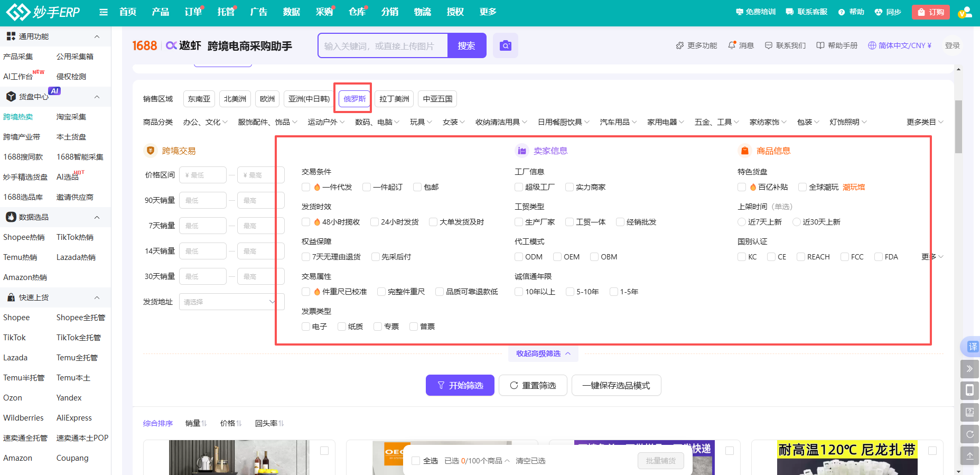The height and width of the screenshot is (475, 980).
Task: Click the 跨境交易 shield icon
Action: pyautogui.click(x=151, y=151)
